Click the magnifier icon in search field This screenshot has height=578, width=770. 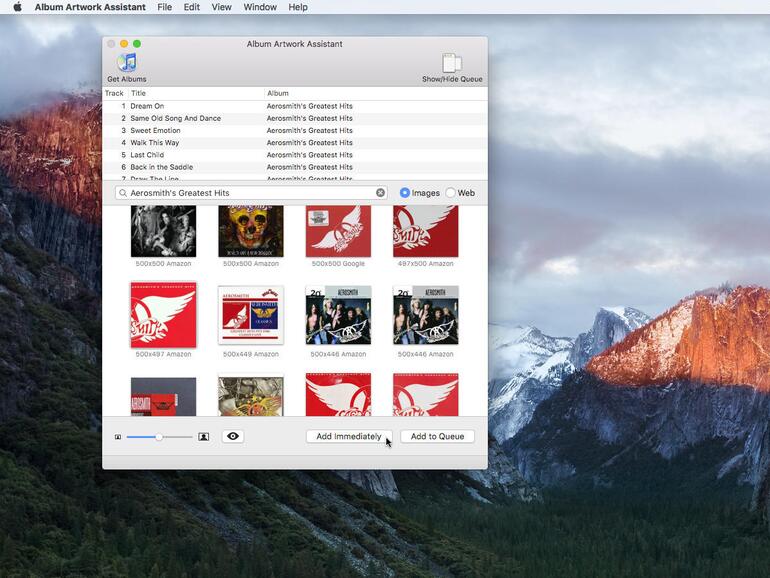(123, 193)
